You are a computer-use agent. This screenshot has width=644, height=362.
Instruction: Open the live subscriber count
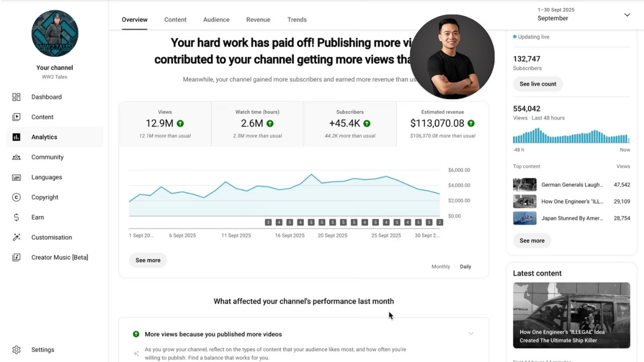pyautogui.click(x=537, y=84)
